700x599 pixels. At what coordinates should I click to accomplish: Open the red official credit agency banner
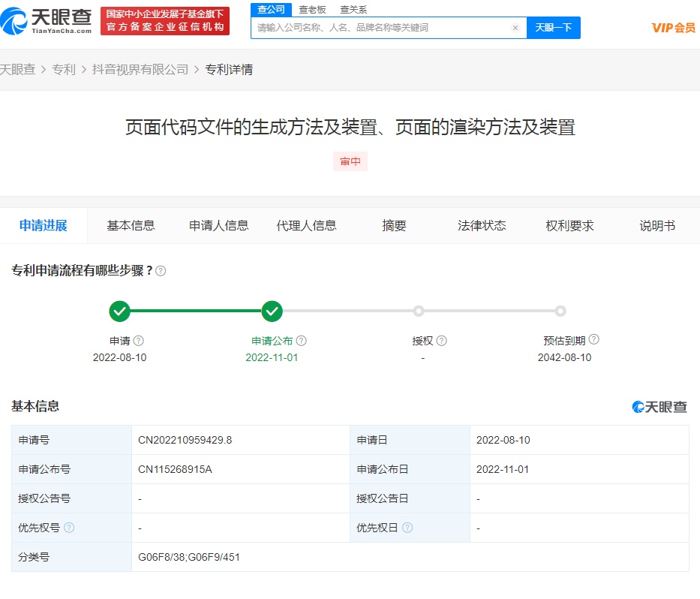[165, 21]
